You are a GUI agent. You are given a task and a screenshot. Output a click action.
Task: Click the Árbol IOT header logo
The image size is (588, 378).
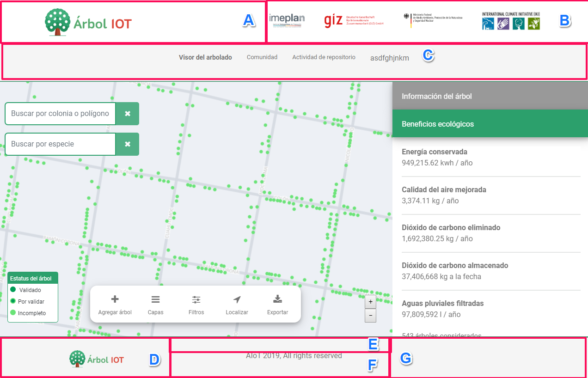click(x=88, y=22)
